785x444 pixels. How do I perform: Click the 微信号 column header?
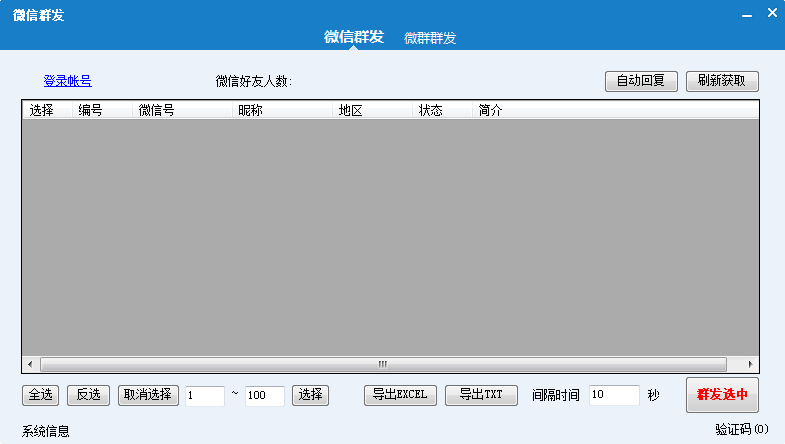(x=157, y=110)
